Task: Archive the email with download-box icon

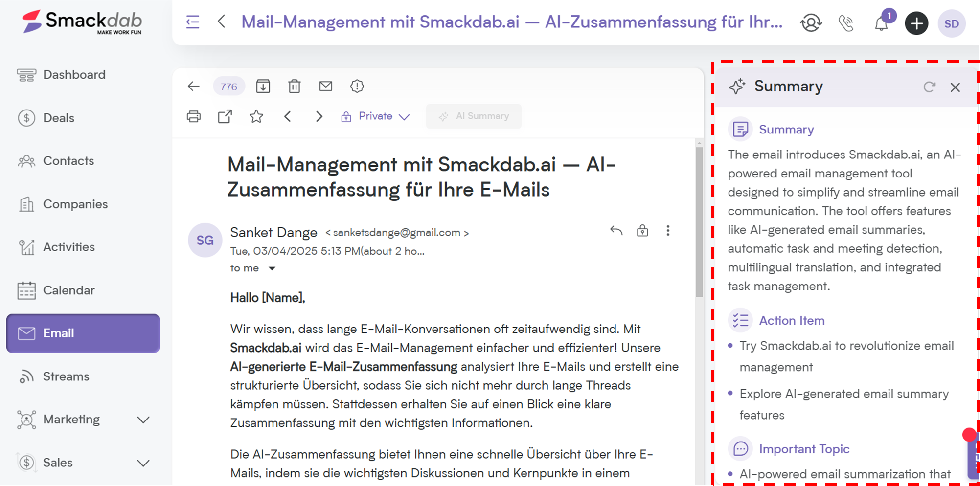Action: 263,87
